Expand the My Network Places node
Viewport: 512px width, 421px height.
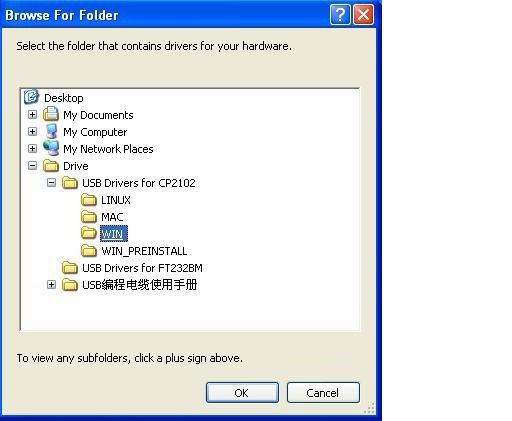tap(32, 148)
